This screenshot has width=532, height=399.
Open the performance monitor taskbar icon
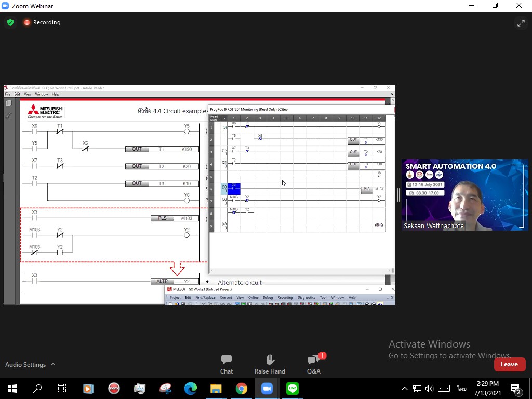[x=139, y=389]
